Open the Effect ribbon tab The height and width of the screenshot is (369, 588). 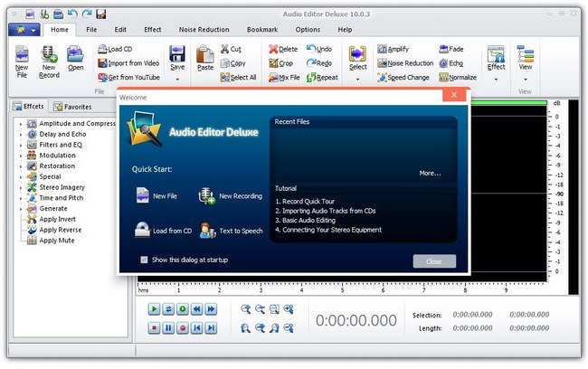click(x=153, y=30)
